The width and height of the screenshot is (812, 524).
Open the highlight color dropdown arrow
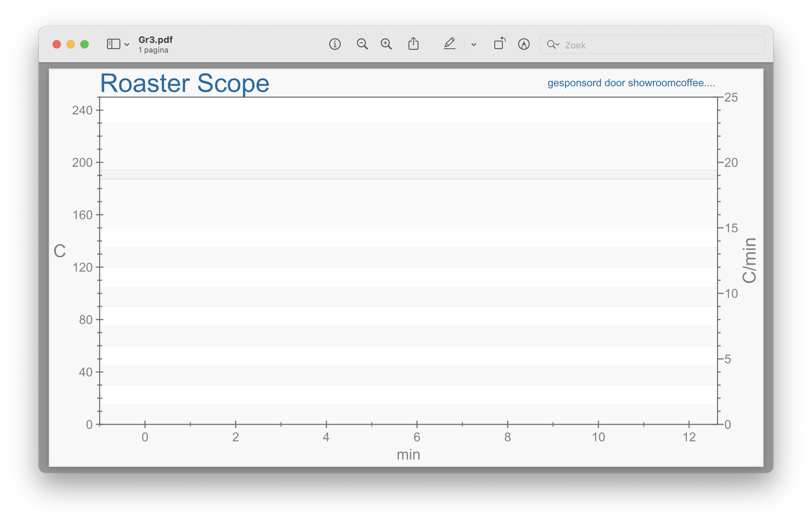[x=474, y=45]
